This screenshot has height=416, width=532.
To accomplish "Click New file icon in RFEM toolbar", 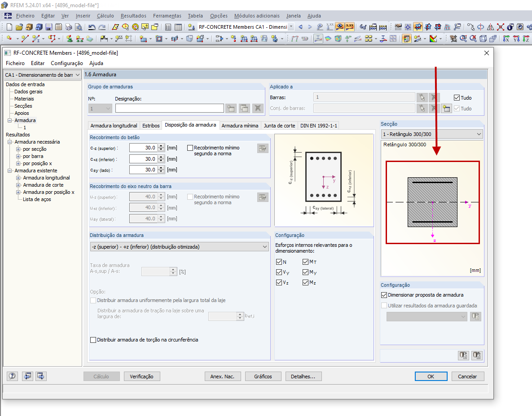I will click(9, 27).
